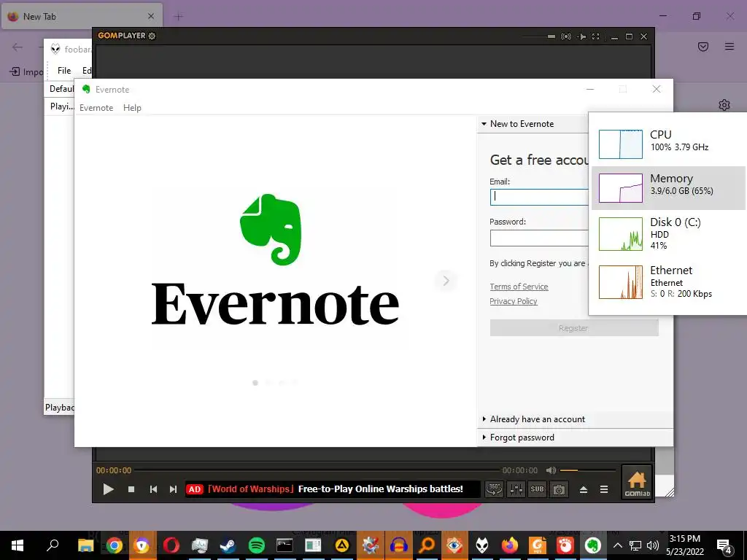The image size is (747, 560).
Task: Open the GOM Player playlist menu icon
Action: (604, 489)
